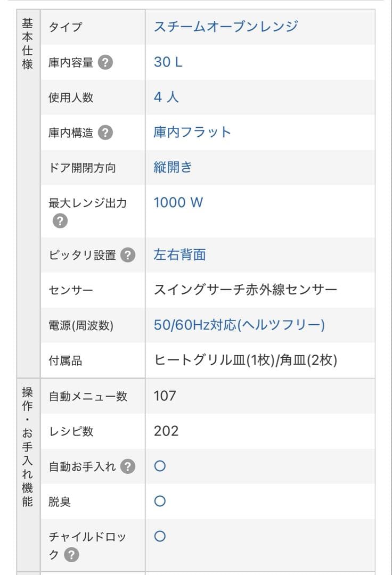Open the 左右背面 placement link
This screenshot has width=392, height=575.
179,255
